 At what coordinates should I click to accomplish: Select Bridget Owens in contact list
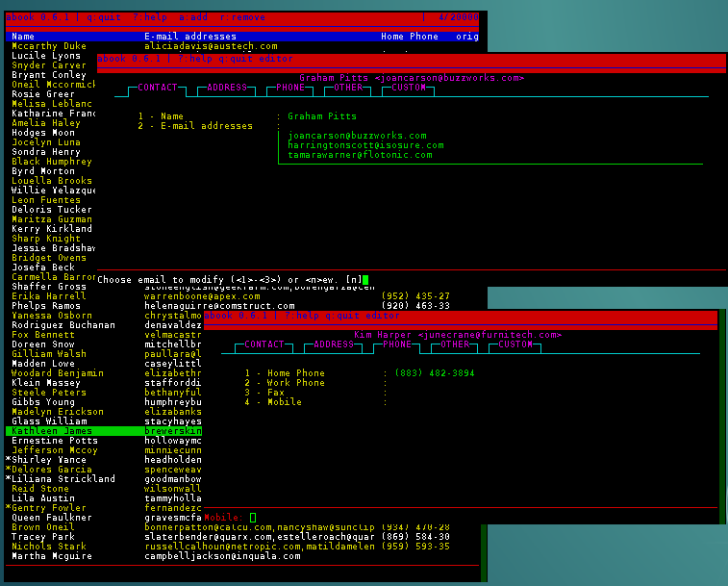tap(49, 258)
